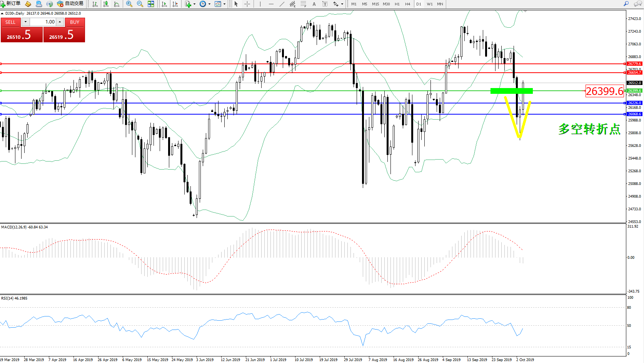The image size is (644, 363).
Task: Toggle the chart auto-scroll icon
Action: (x=164, y=4)
